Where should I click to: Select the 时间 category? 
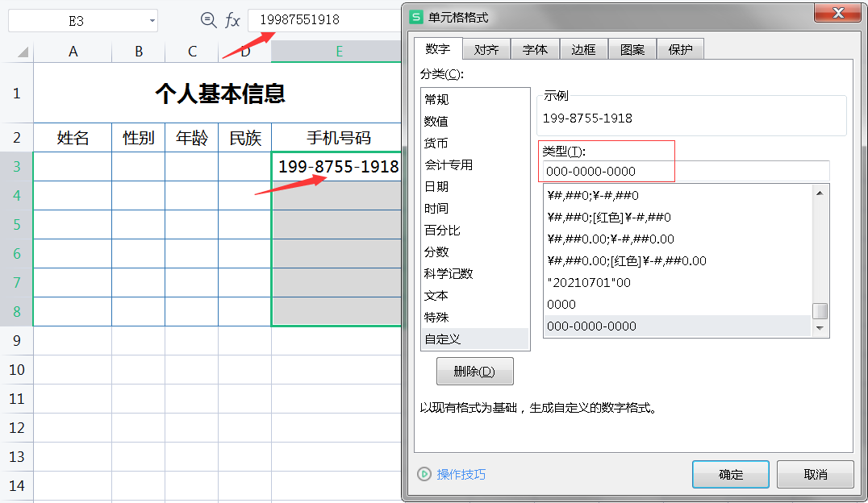click(x=475, y=209)
